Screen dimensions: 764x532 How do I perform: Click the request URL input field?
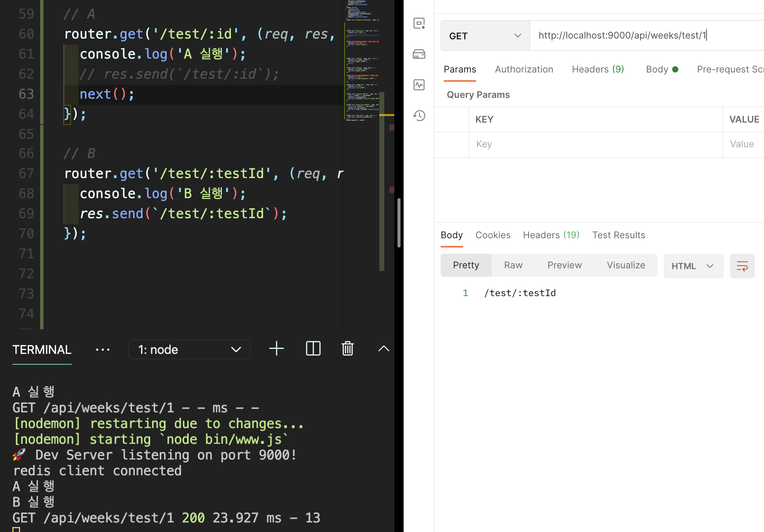(x=647, y=36)
